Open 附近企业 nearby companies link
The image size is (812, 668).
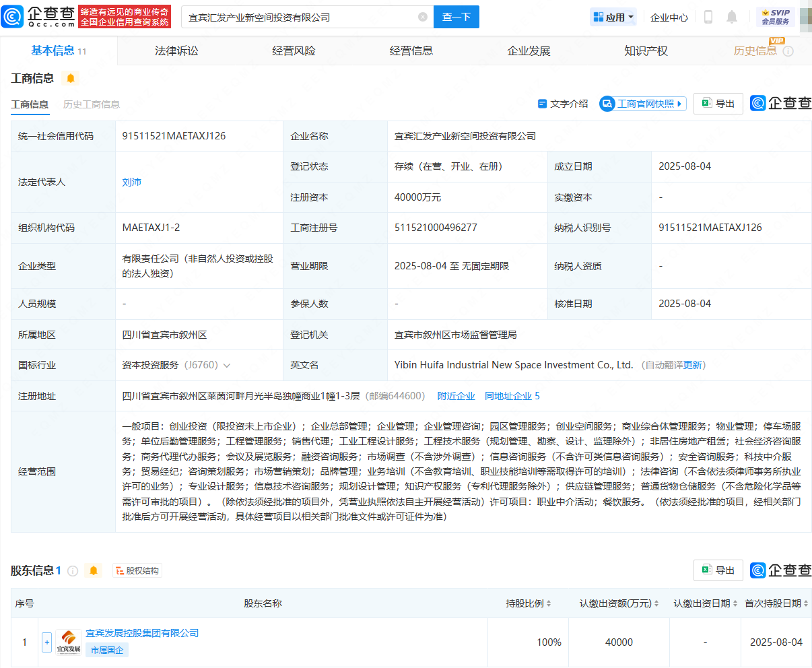456,396
